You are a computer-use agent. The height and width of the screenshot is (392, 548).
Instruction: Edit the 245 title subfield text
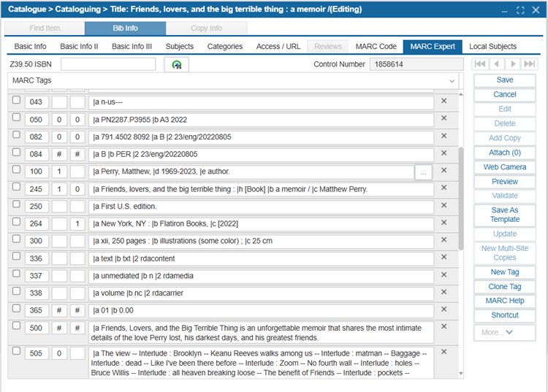tap(261, 189)
